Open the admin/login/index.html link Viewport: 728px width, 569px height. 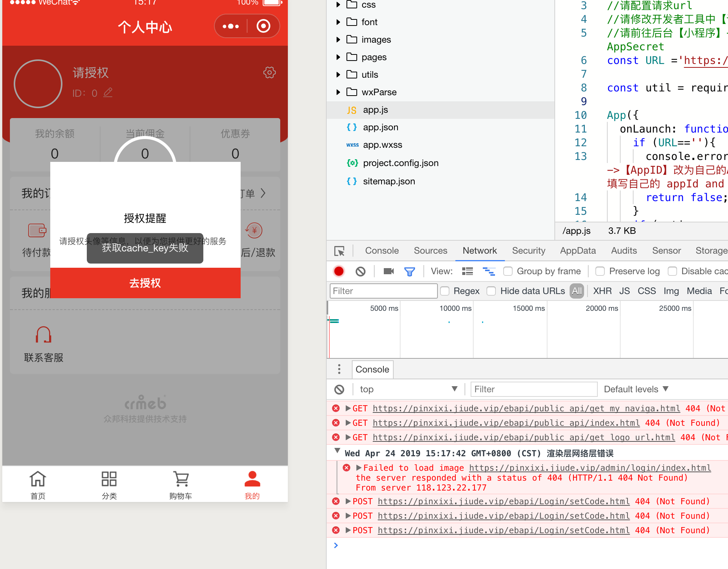click(x=590, y=468)
